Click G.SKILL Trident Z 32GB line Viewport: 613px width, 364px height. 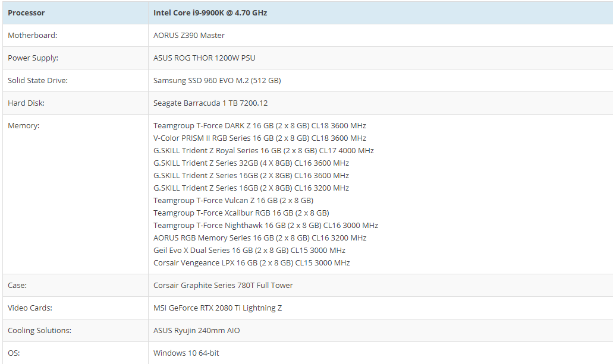pos(251,163)
